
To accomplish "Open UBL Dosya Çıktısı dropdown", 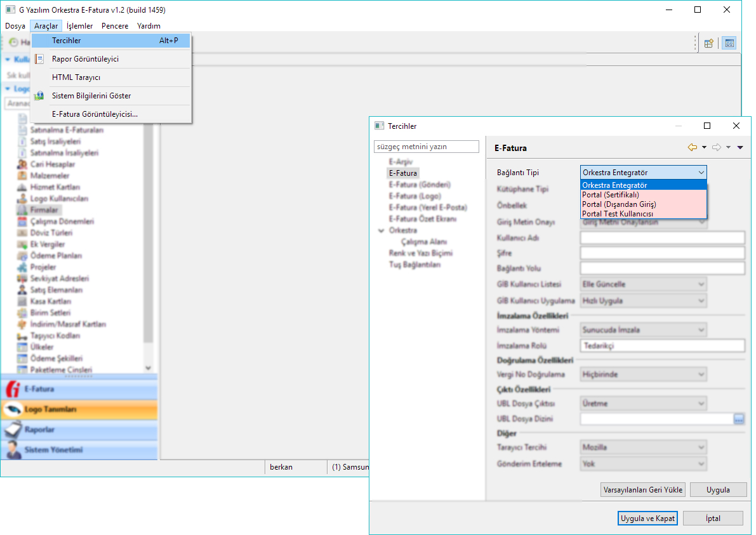I will click(644, 404).
